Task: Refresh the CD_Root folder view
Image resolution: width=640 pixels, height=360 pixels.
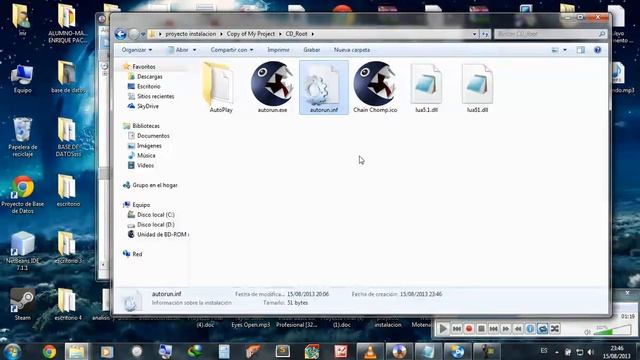Action: (485, 34)
